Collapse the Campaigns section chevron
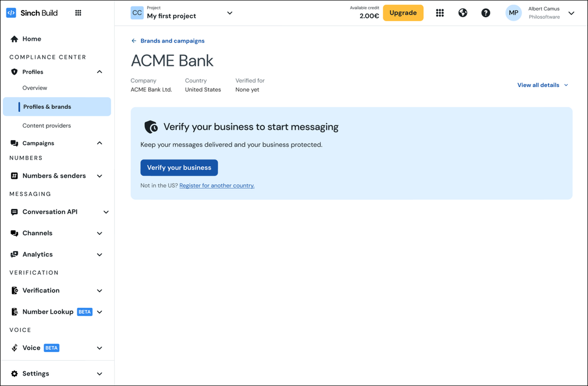 point(99,143)
